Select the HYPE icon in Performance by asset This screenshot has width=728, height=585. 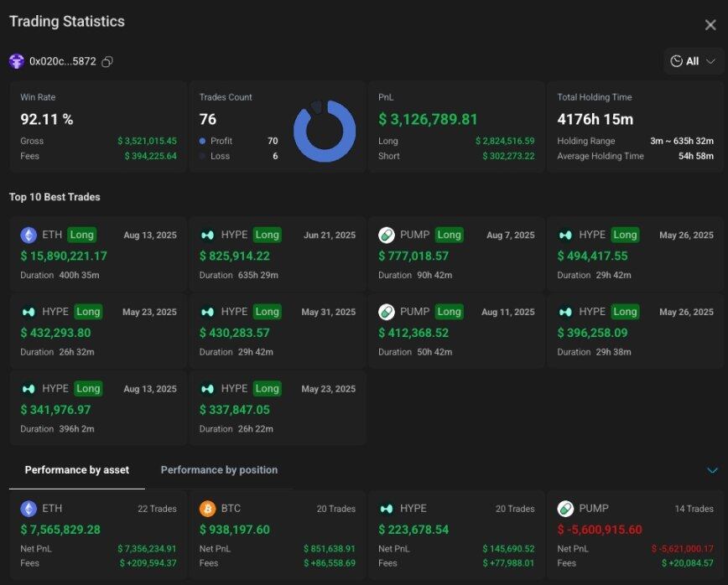click(388, 508)
